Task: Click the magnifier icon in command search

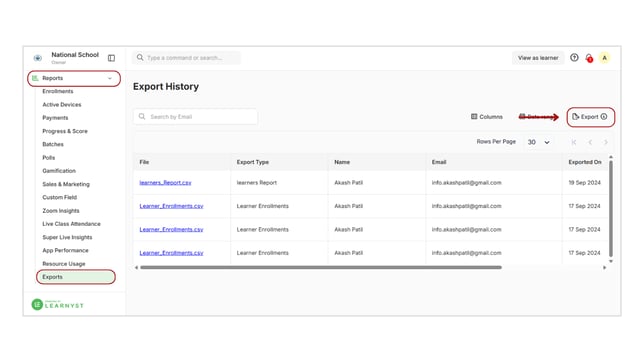Action: [x=140, y=58]
